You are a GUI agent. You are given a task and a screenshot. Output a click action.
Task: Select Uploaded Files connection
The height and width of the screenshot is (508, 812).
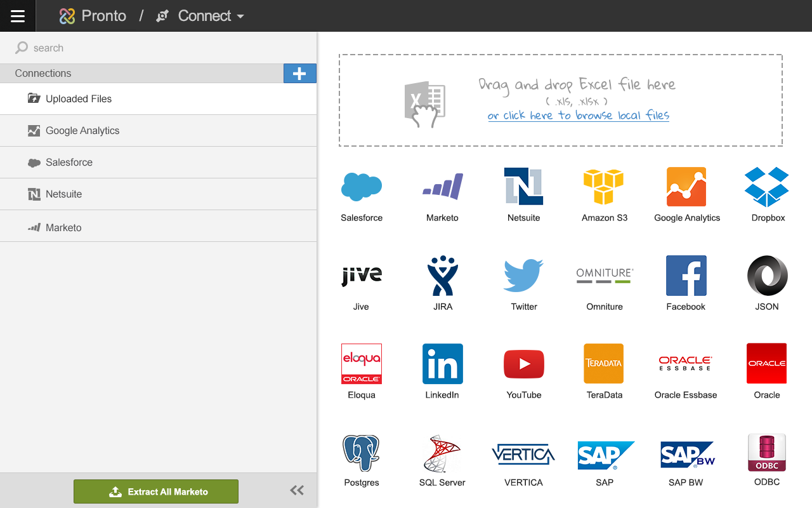[x=159, y=99]
